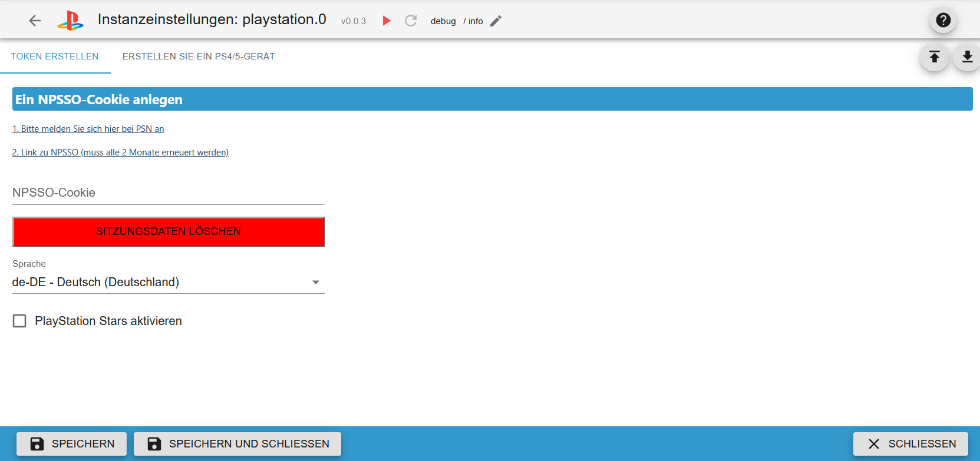Switch to Token erstellen tab
This screenshot has height=461, width=980.
[55, 57]
